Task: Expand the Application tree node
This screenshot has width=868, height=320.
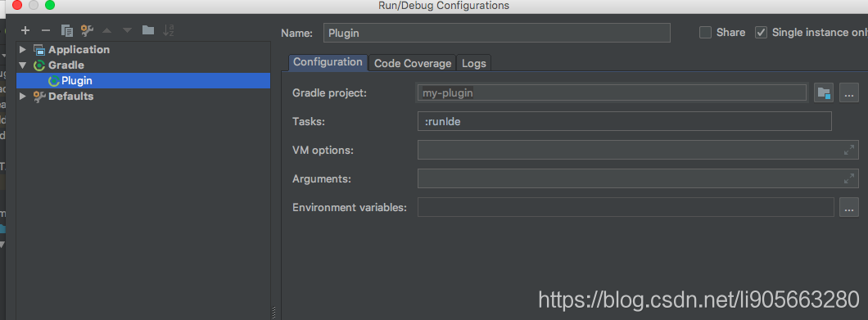Action: coord(23,50)
